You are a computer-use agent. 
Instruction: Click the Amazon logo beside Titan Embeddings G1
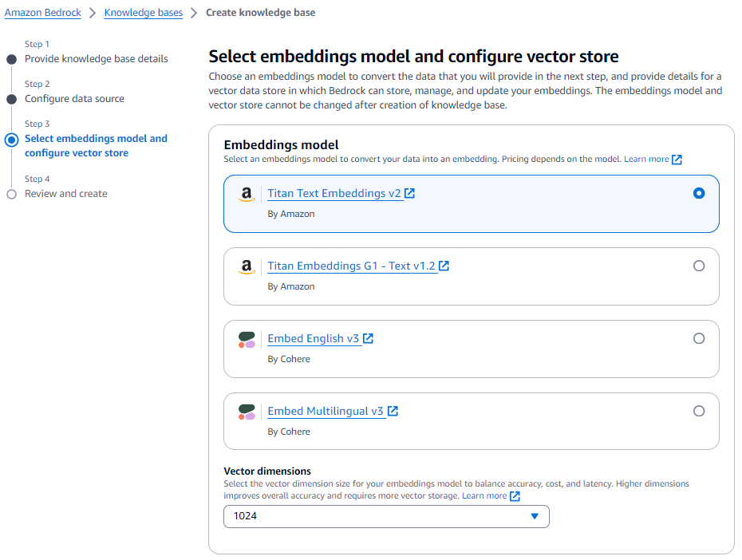coord(247,266)
